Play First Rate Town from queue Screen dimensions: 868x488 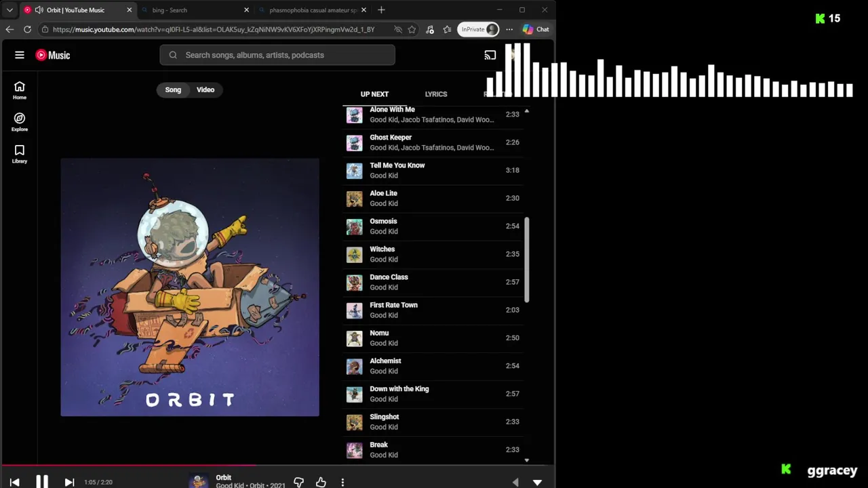(x=433, y=310)
